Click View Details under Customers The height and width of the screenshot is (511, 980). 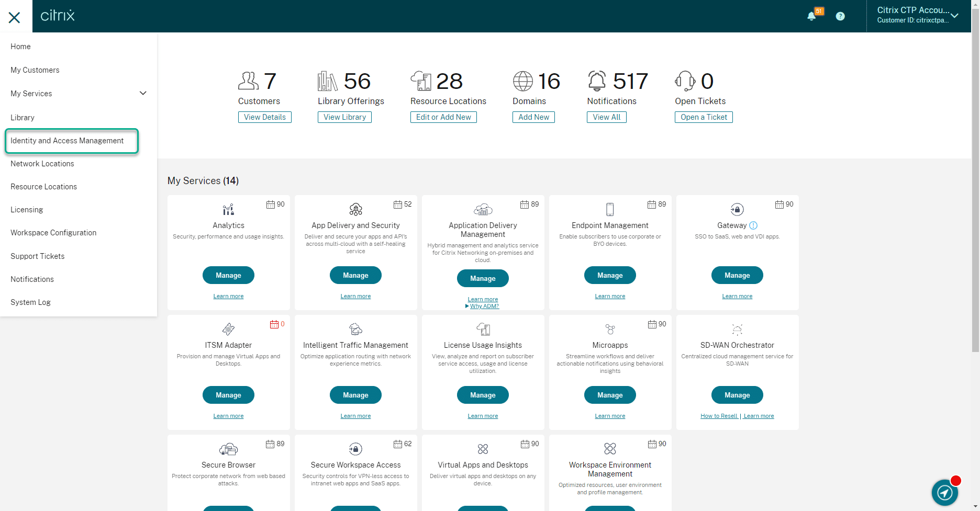[x=265, y=117]
